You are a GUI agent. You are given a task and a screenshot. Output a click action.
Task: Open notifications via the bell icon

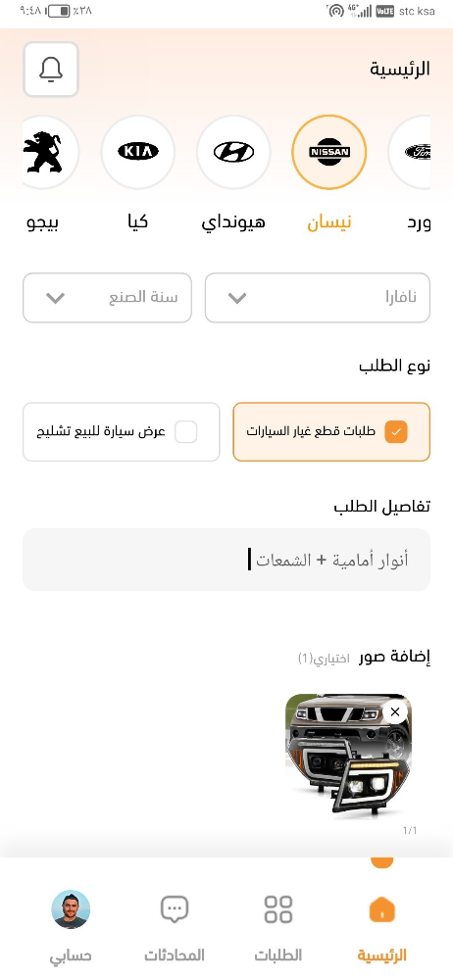click(51, 70)
